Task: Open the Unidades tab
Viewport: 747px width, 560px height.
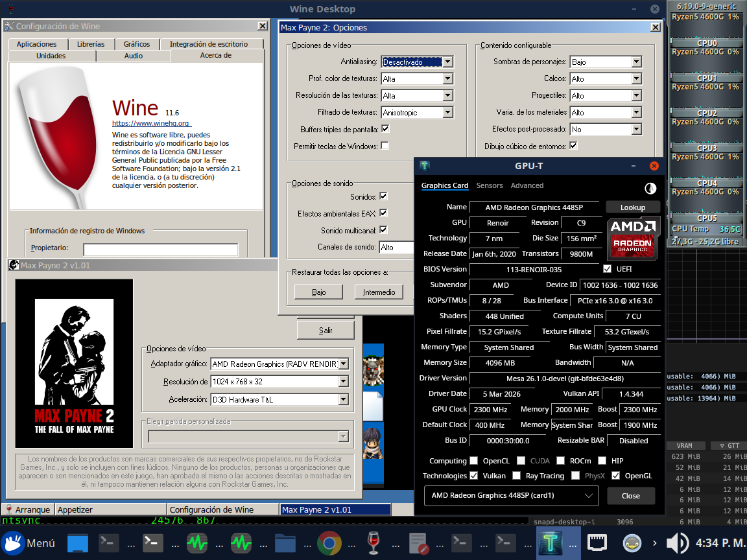Action: click(51, 56)
